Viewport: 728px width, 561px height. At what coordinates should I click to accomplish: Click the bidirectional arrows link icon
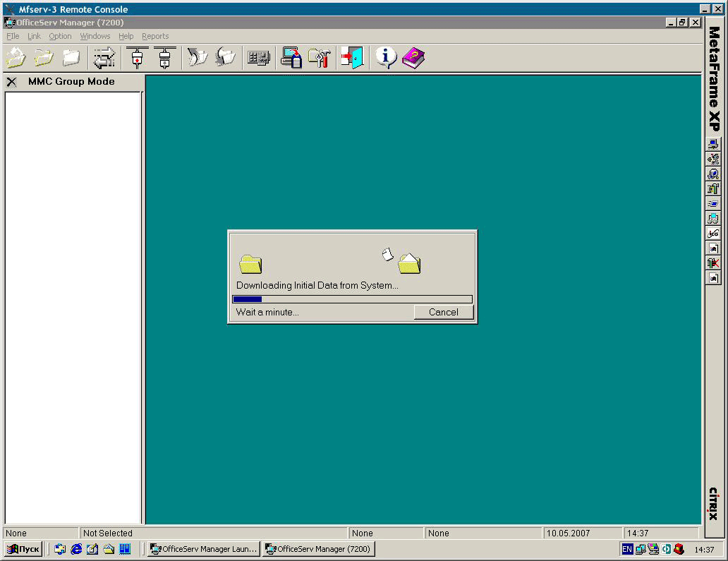pyautogui.click(x=104, y=58)
